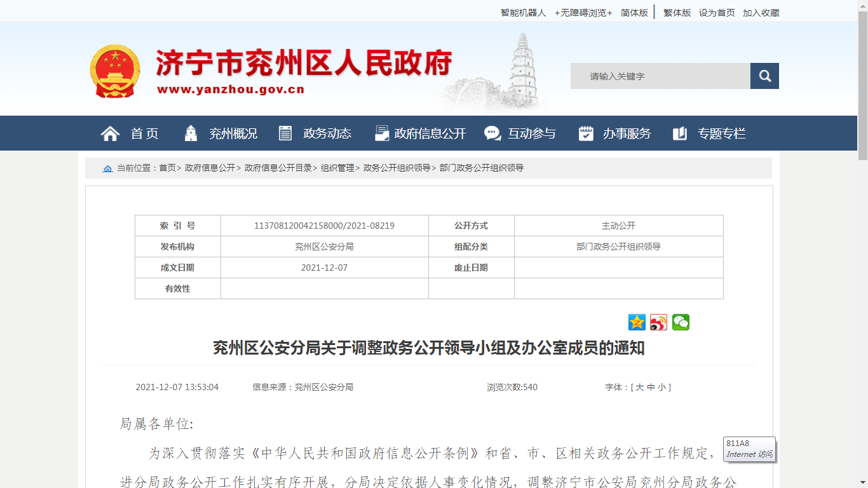Select small font size 小

pos(661,387)
